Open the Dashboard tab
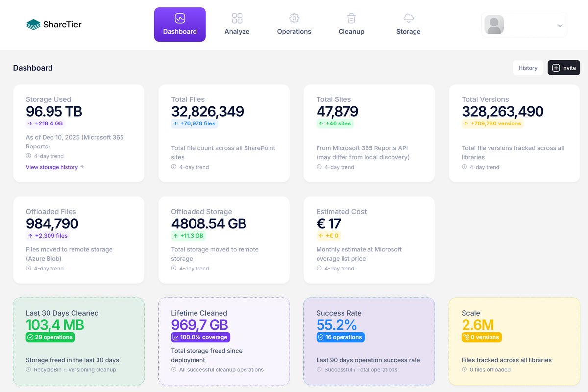Screen dimensions: 588x392 180,24
